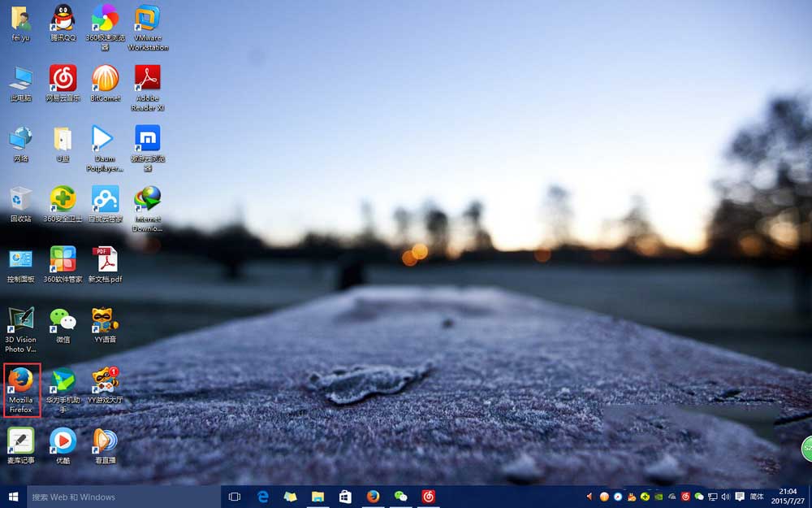Open the U盘 folder on the desktop
812x508 pixels.
63,144
